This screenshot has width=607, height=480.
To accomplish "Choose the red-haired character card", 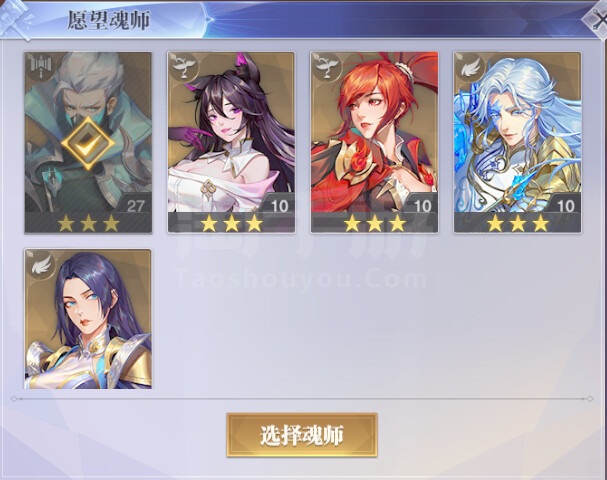I will tap(374, 142).
